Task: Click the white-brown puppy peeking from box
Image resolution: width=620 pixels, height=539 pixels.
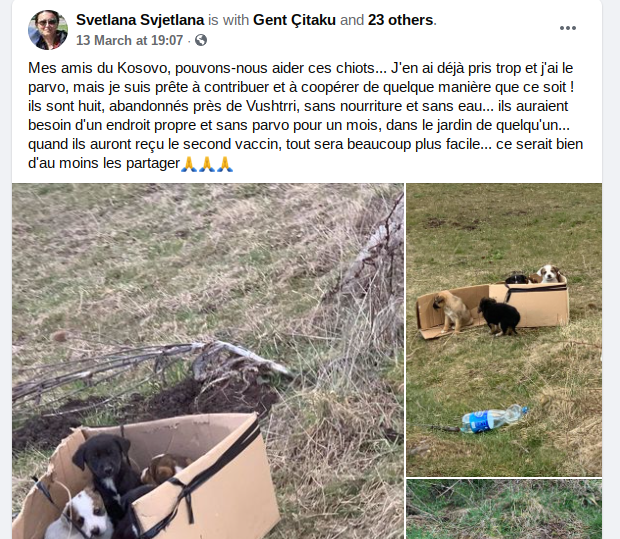Action: [549, 274]
